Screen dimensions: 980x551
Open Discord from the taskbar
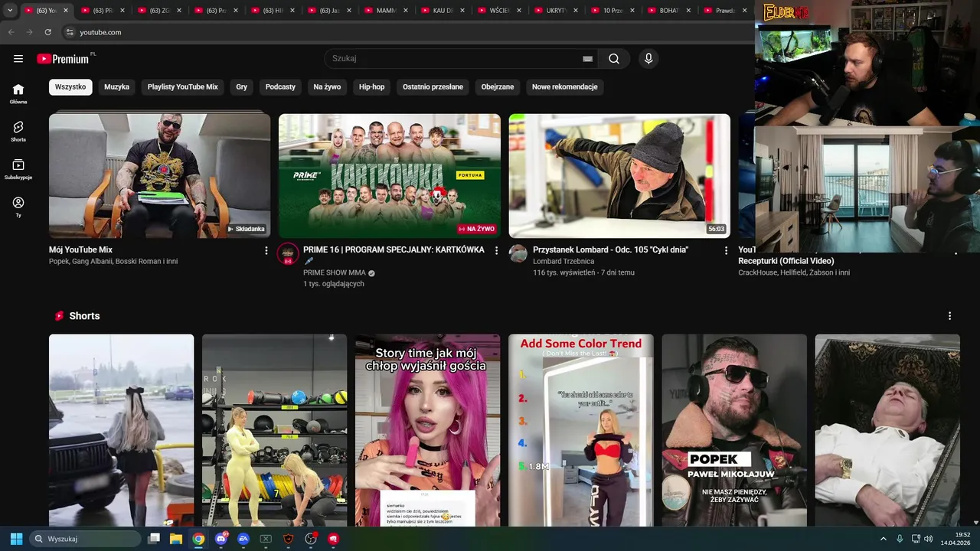[221, 539]
